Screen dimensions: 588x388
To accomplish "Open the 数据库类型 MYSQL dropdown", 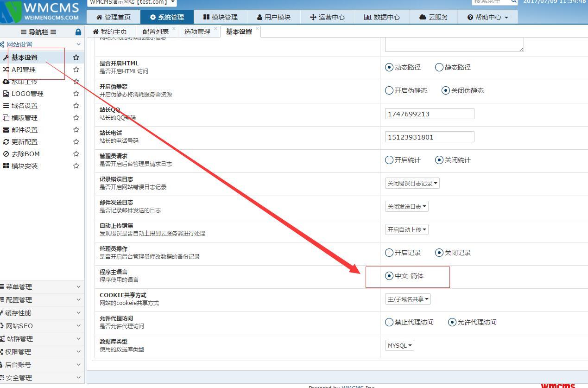I will 399,345.
